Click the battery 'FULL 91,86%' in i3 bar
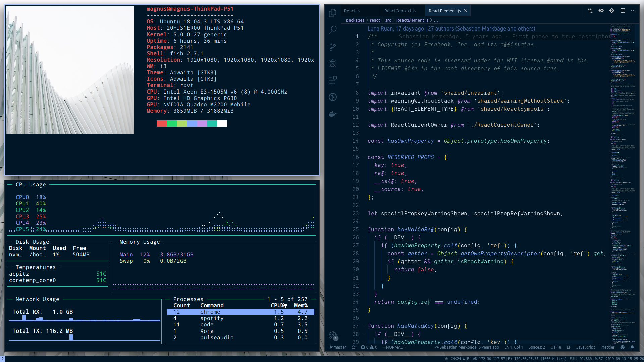 click(581, 359)
